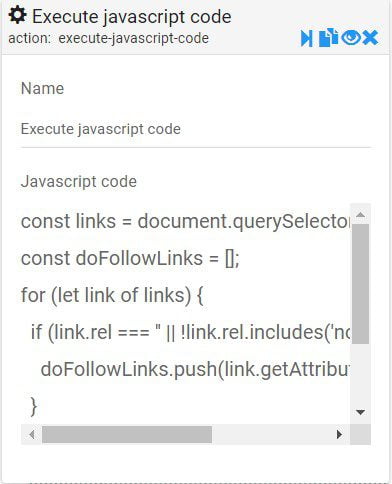Duplicate the action using the copy icon

coord(328,37)
